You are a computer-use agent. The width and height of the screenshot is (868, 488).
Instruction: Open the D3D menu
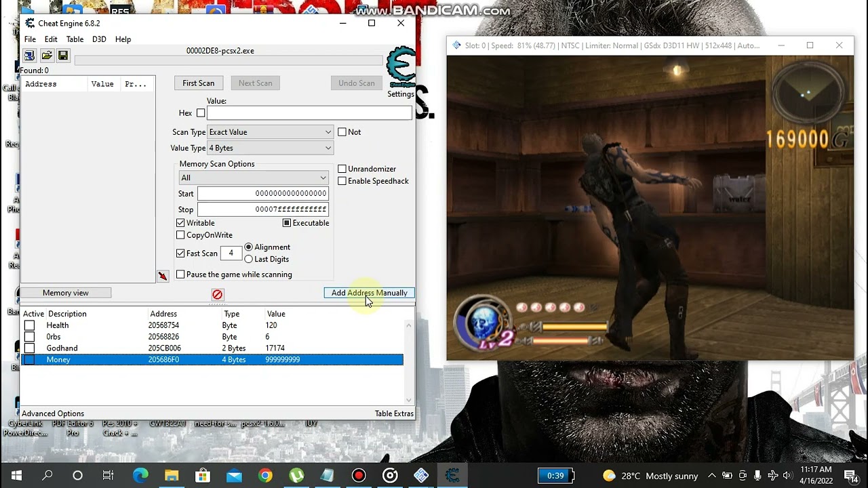(x=99, y=39)
